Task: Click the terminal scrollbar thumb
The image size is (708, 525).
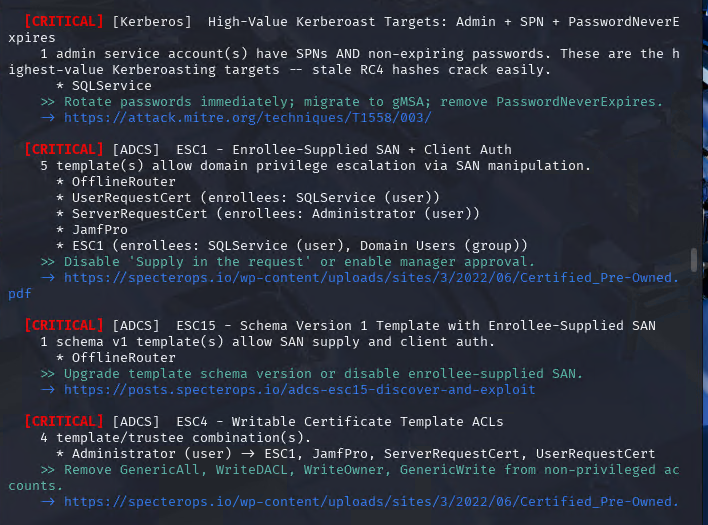Action: 694,260
